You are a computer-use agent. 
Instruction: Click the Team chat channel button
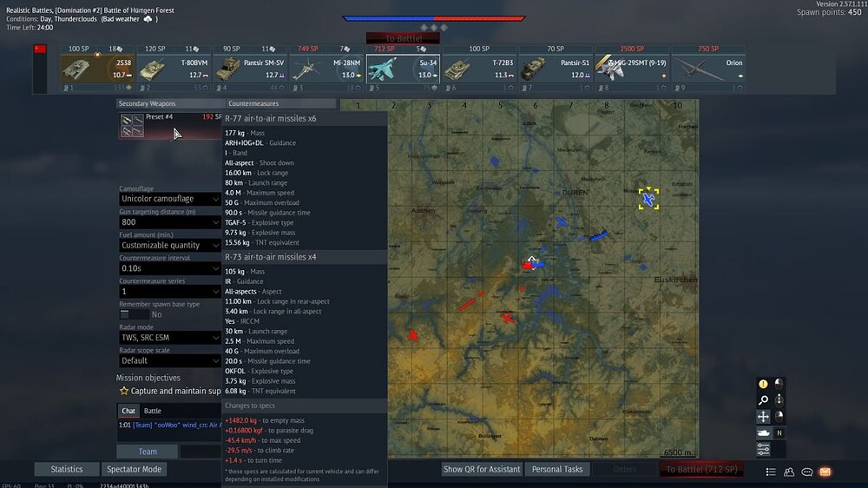(148, 452)
